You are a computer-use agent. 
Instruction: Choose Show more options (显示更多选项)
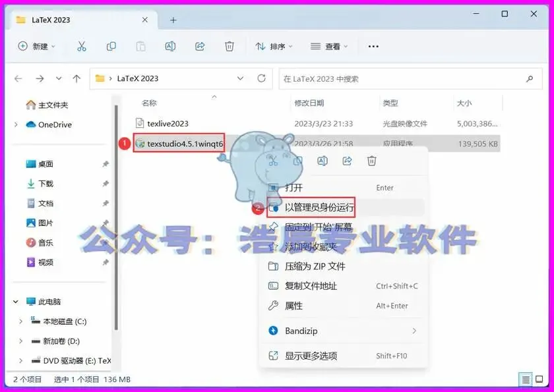coord(344,356)
